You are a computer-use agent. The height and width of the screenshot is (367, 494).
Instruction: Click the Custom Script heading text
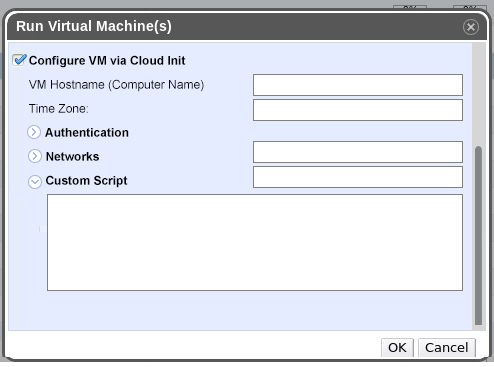tap(86, 181)
